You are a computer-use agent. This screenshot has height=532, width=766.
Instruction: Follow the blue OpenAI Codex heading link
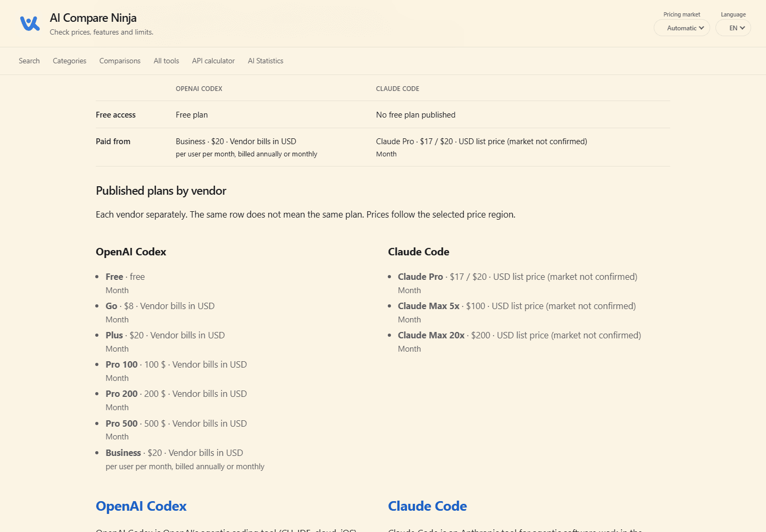(x=141, y=506)
